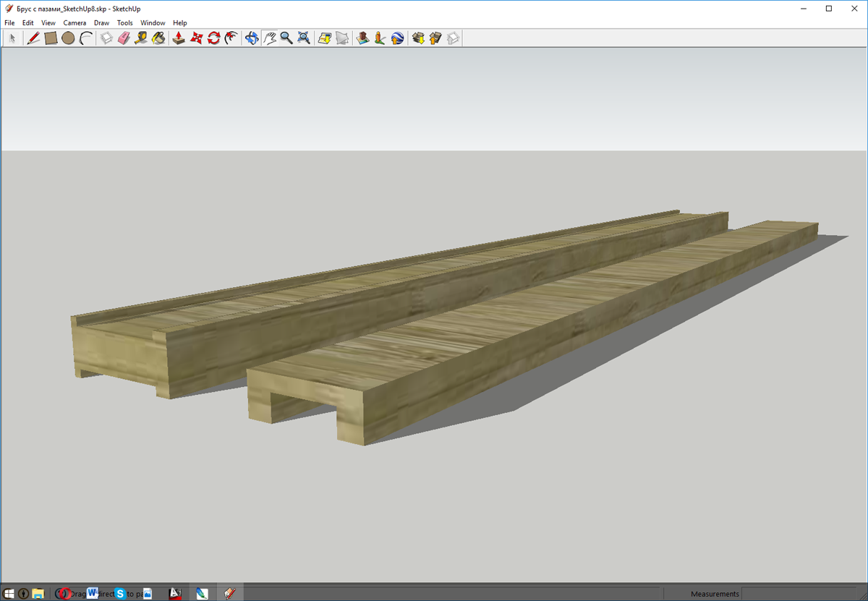Select the Rotate tool
868x601 pixels.
pos(213,38)
